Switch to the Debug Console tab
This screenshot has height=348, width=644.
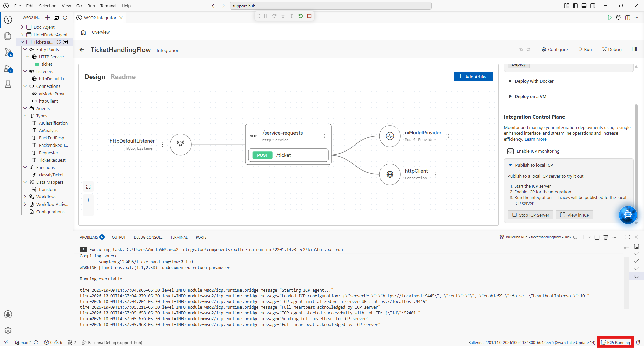coord(148,237)
